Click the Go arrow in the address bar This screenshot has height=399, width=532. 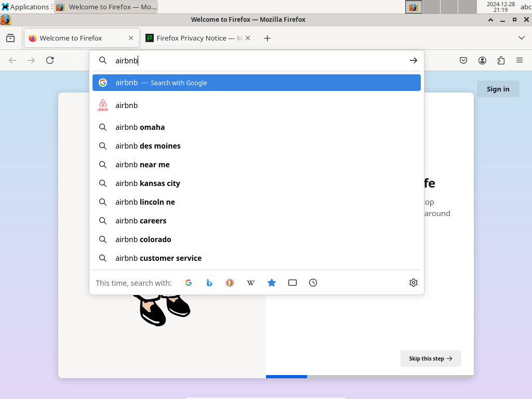(413, 60)
